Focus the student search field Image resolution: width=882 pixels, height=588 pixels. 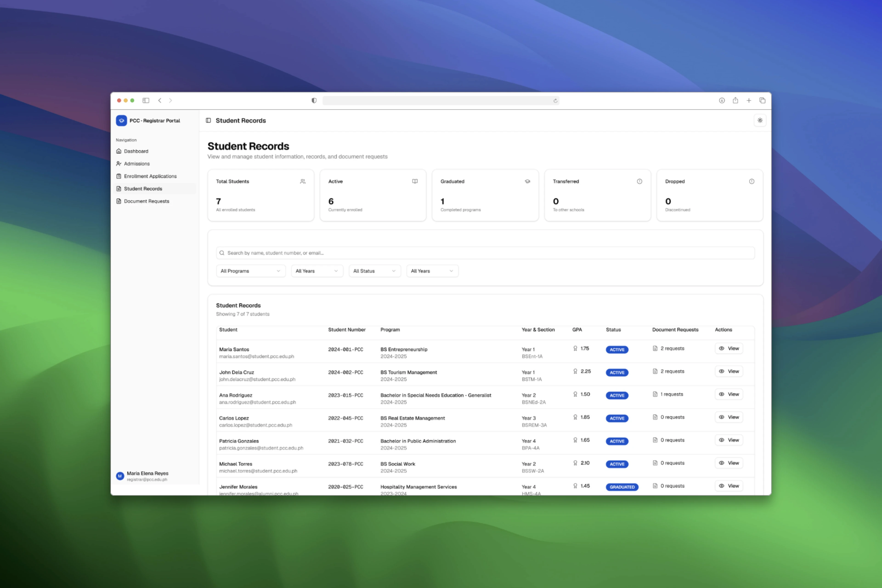[x=485, y=253]
